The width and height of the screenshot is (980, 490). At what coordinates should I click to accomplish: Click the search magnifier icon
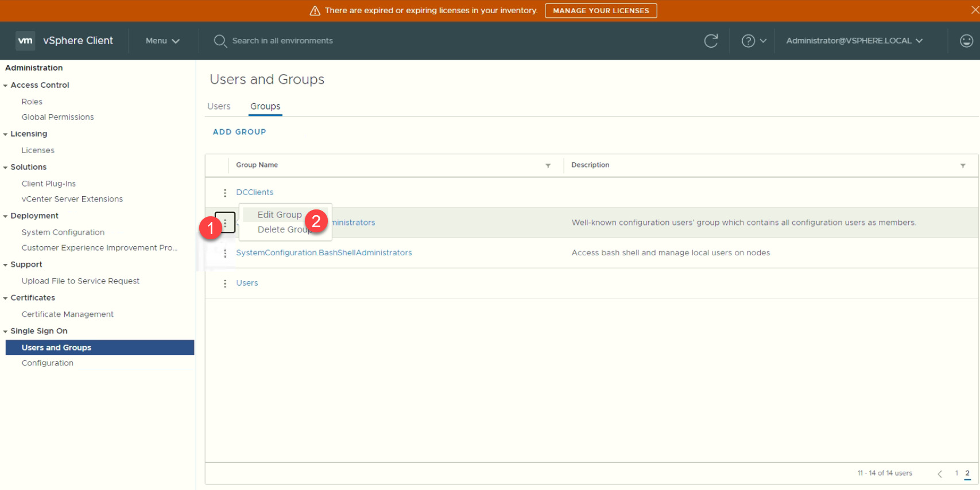pos(220,41)
